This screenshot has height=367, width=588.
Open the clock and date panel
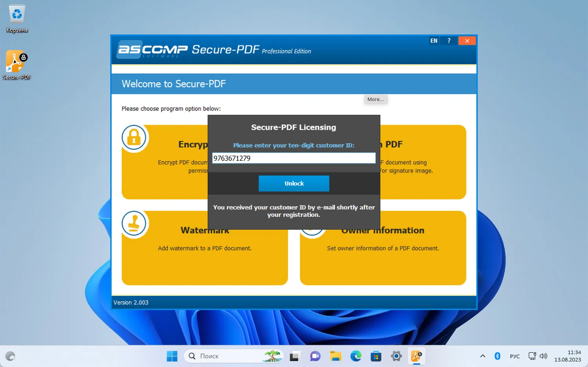568,356
